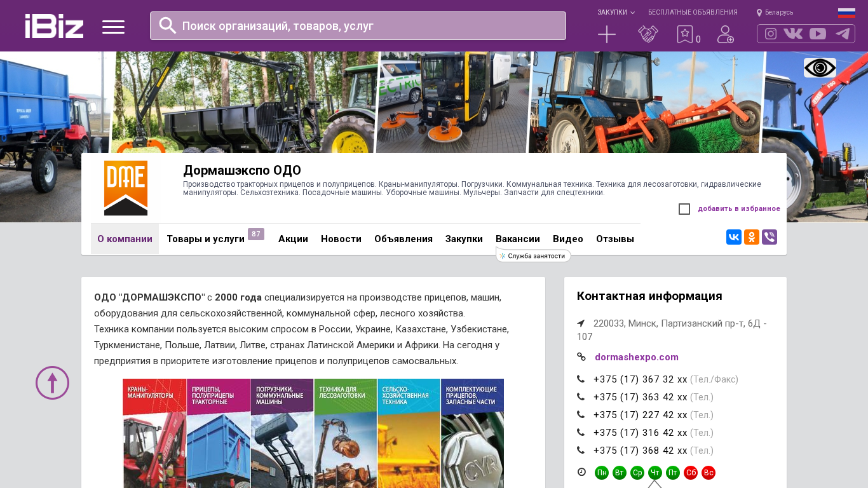Click phone icon beside 363 42 number
Screen dimensions: 868x488
(x=581, y=396)
